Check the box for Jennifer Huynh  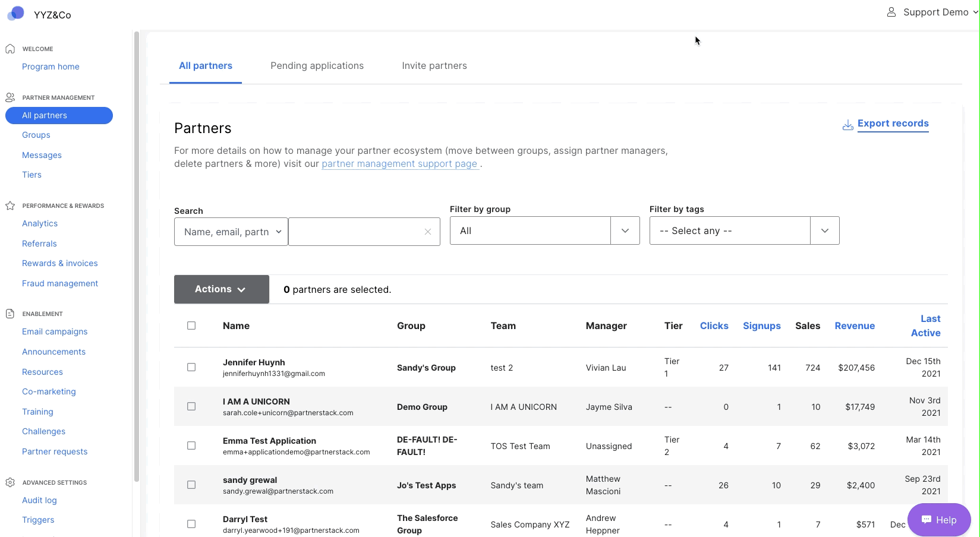click(x=191, y=367)
